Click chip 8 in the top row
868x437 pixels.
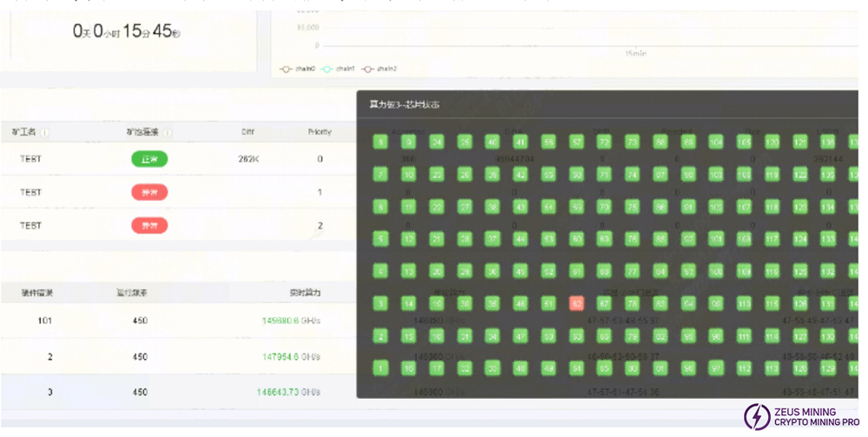380,142
